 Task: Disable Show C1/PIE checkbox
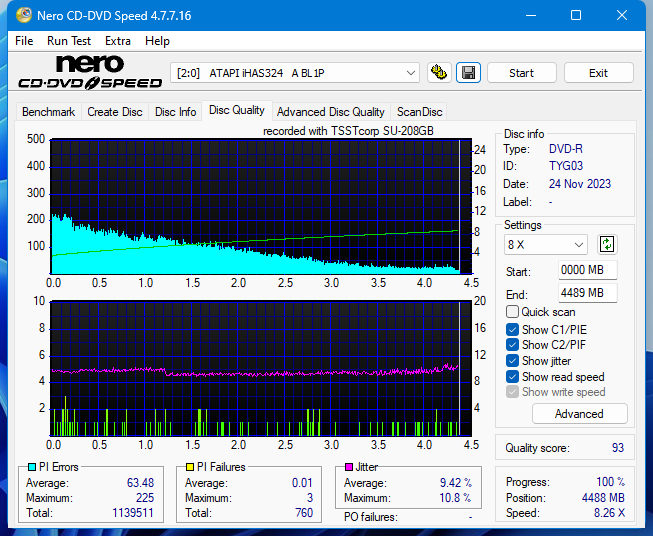point(512,329)
